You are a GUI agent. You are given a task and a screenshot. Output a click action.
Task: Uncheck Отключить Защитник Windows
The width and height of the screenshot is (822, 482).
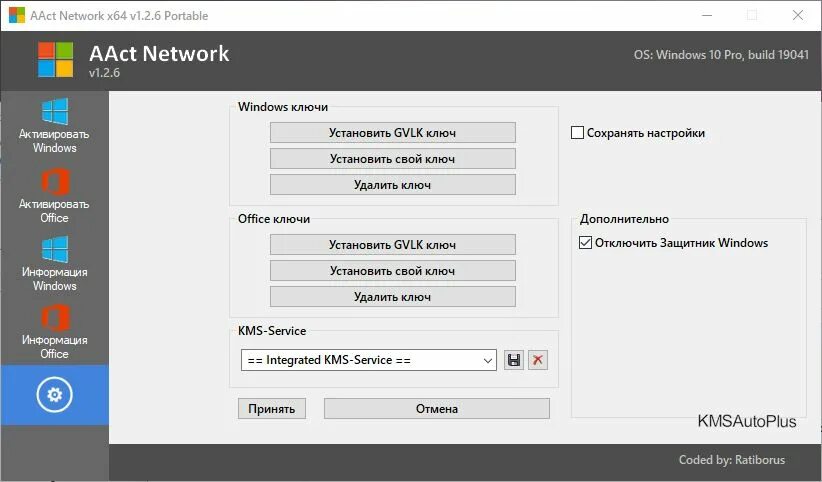(x=585, y=243)
